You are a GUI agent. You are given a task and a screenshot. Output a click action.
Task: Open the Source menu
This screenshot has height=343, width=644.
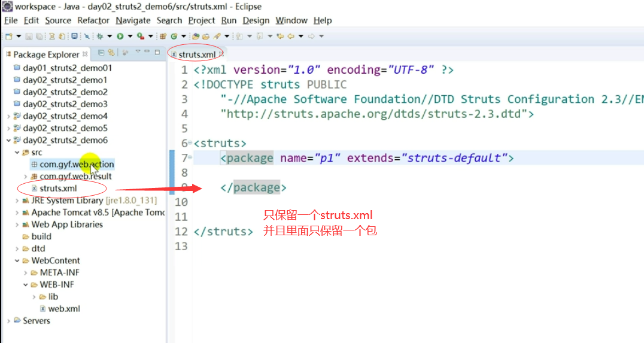click(x=58, y=20)
